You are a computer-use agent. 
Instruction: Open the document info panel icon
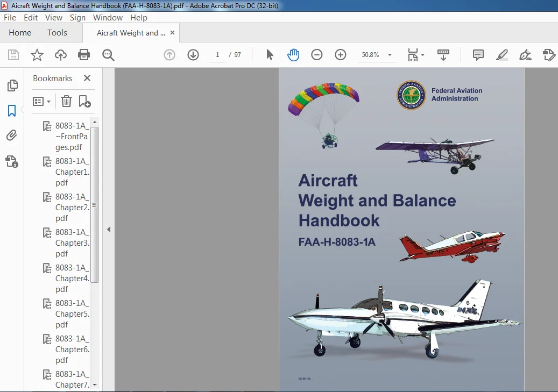[x=12, y=161]
